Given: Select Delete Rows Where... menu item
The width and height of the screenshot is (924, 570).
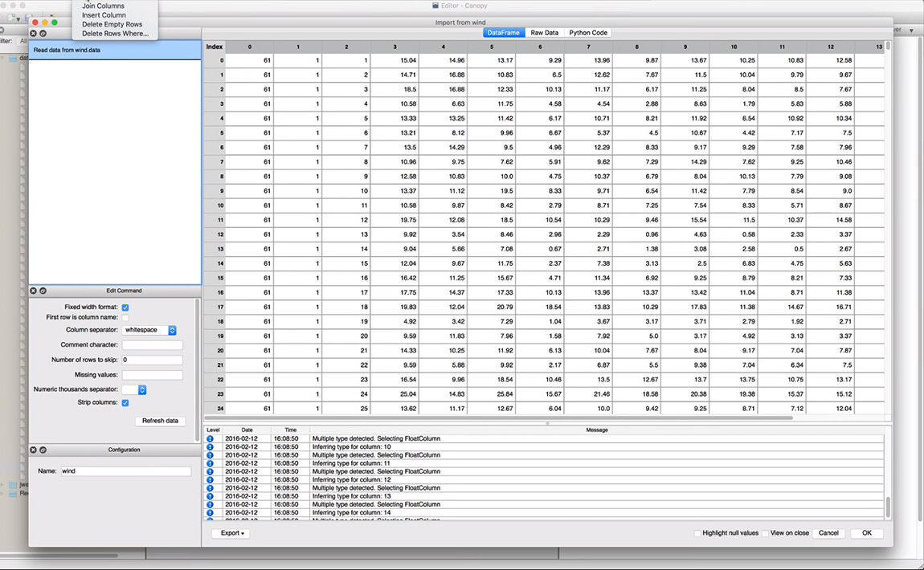Looking at the screenshot, I should [x=115, y=35].
